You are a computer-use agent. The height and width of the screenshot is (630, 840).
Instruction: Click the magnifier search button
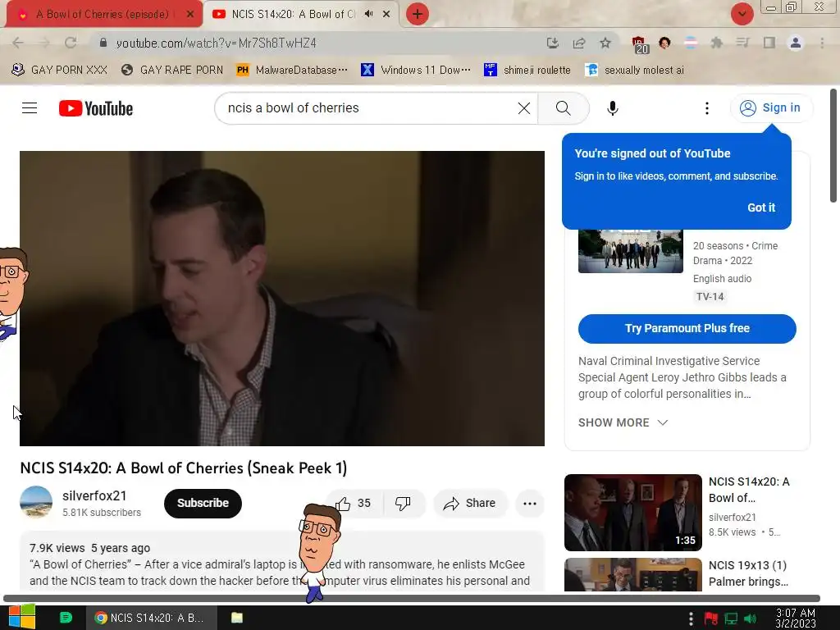click(x=563, y=108)
